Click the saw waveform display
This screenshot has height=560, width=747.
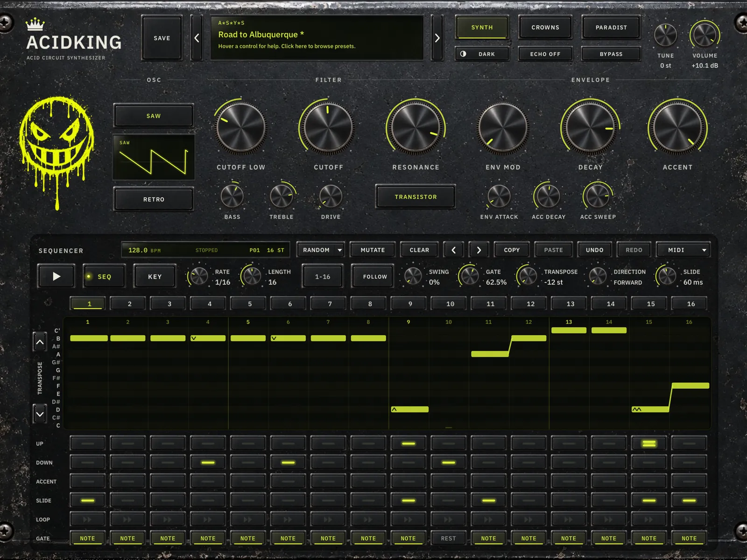pos(154,157)
